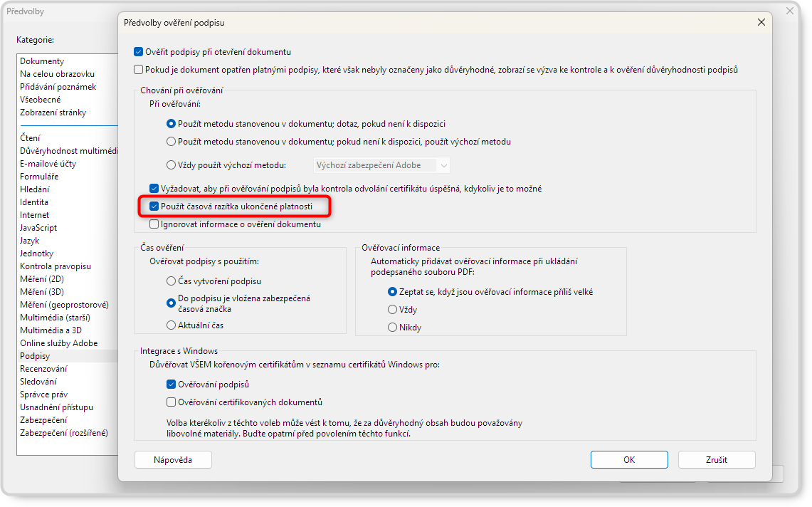Viewport: 812px width, 507px height.
Task: Select Vždy radio option
Action: pyautogui.click(x=392, y=310)
